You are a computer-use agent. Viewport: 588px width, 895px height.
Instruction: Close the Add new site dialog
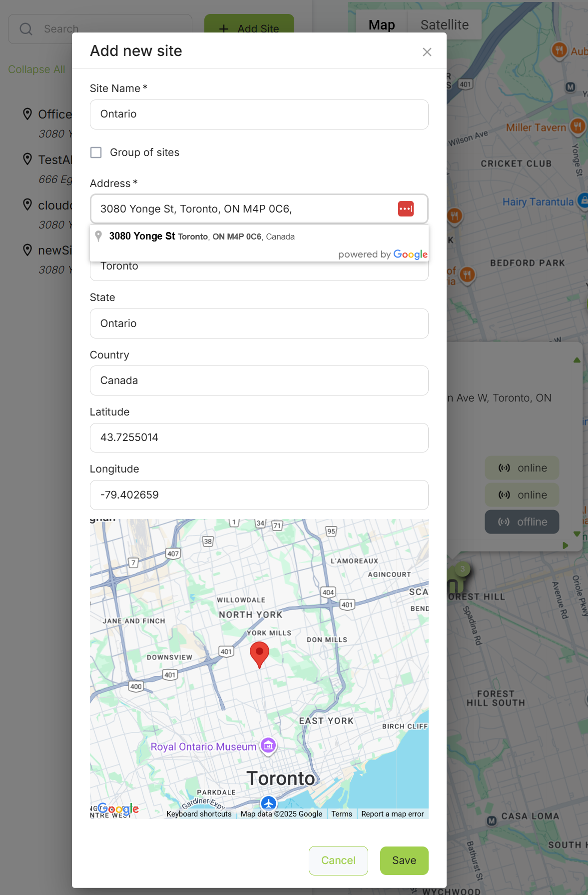(427, 52)
